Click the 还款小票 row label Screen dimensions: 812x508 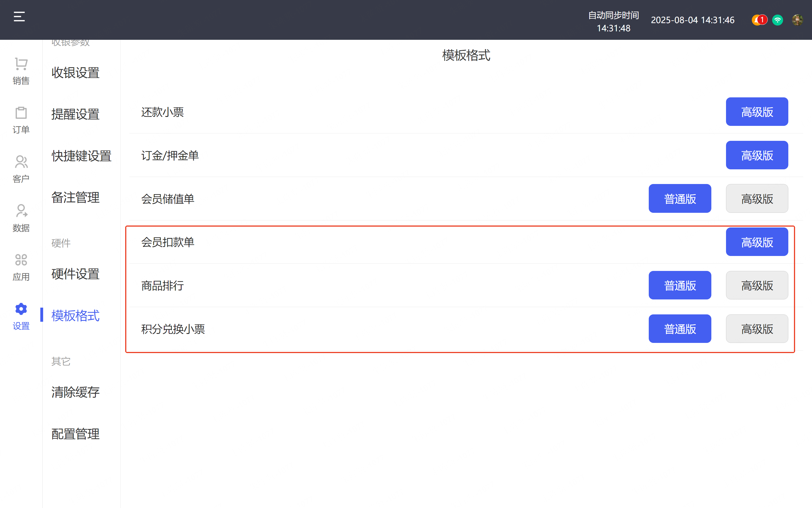(162, 112)
